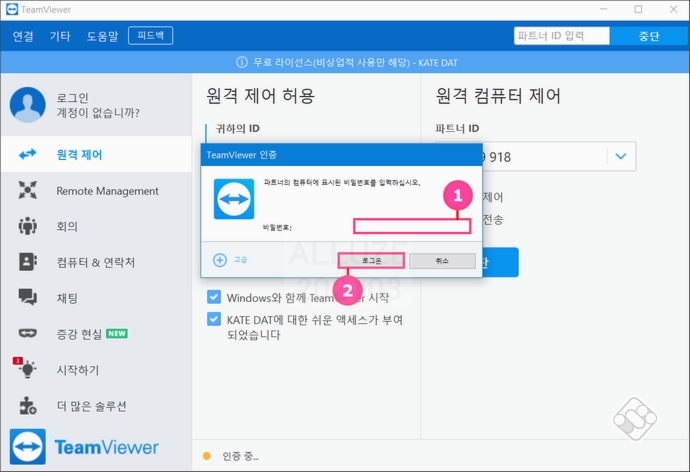This screenshot has height=472, width=690.
Task: Click the 인증 중... status text
Action: pyautogui.click(x=240, y=456)
